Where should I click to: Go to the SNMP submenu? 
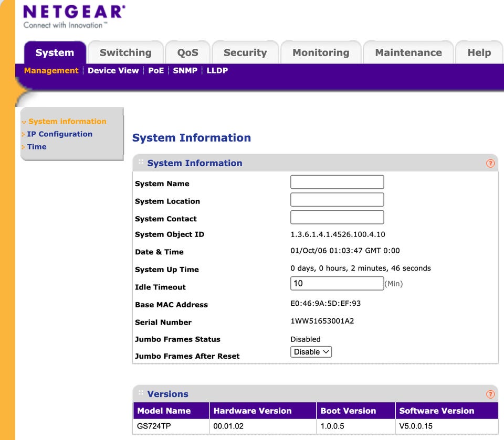(185, 71)
